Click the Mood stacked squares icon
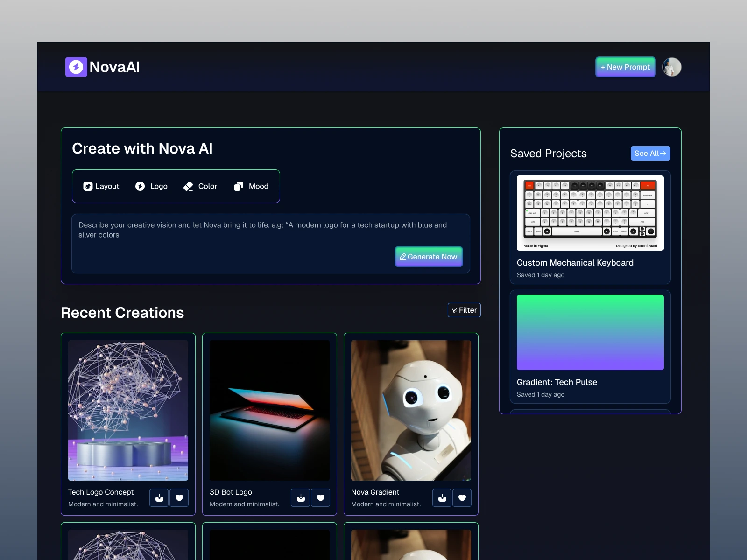This screenshot has width=747, height=560. 239,186
